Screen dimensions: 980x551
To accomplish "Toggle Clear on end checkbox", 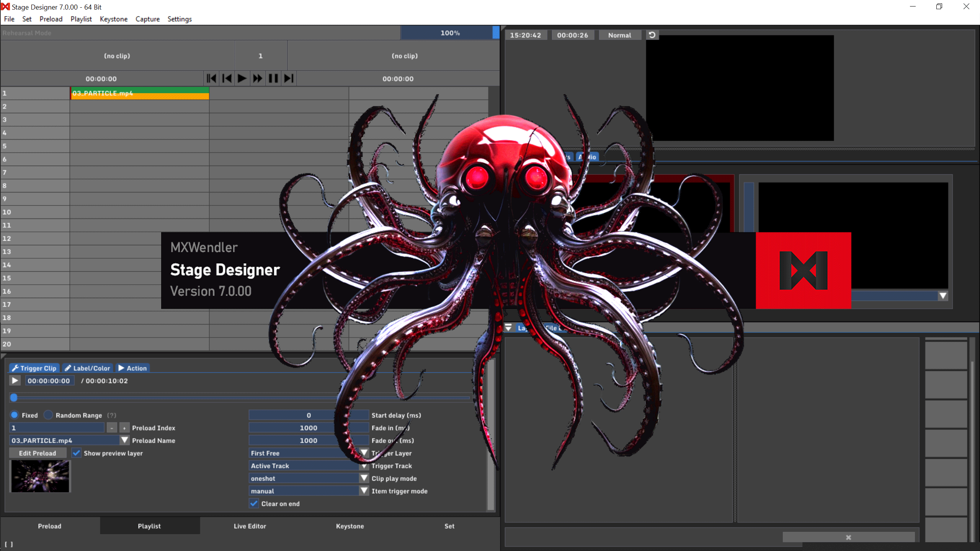I will 254,504.
